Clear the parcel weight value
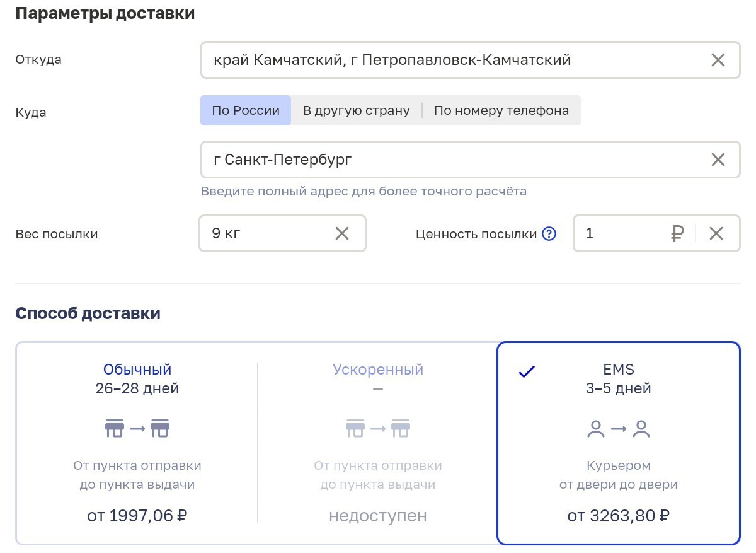Screen dimensions: 756x553 341,234
